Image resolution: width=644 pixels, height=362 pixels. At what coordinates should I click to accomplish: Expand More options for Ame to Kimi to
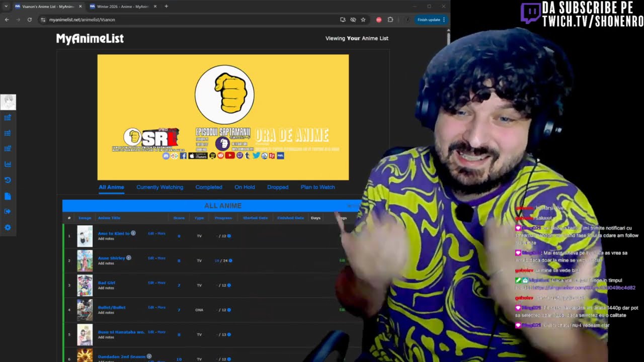click(x=162, y=233)
